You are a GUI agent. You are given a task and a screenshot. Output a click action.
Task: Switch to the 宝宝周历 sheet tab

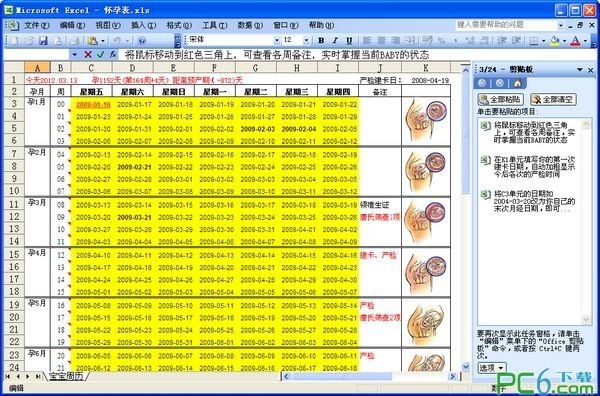coord(65,376)
